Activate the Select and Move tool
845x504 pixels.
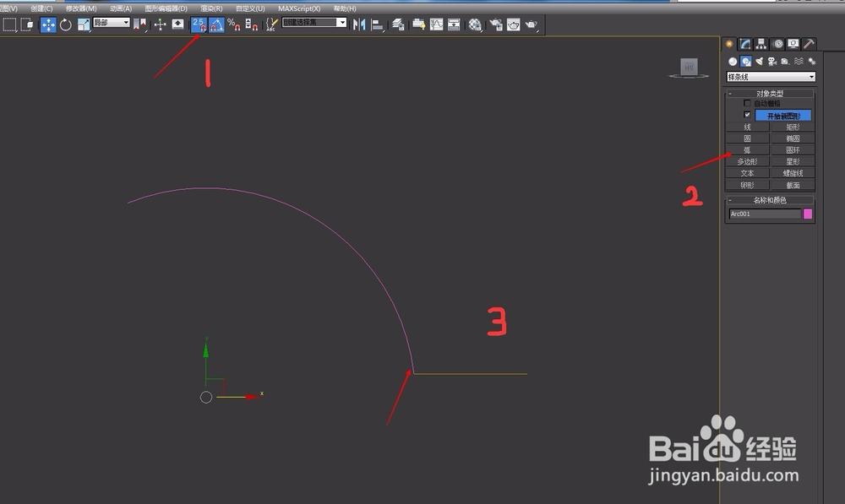click(48, 24)
